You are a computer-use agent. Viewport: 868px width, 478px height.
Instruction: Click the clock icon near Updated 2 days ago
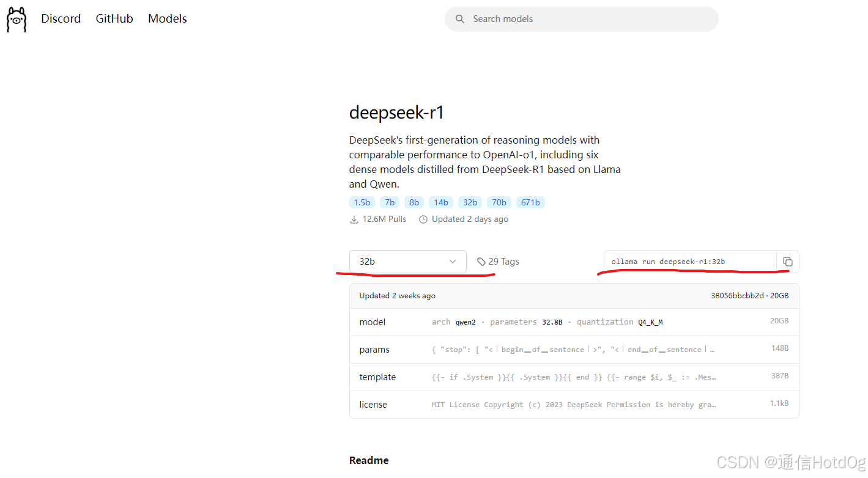coord(423,219)
